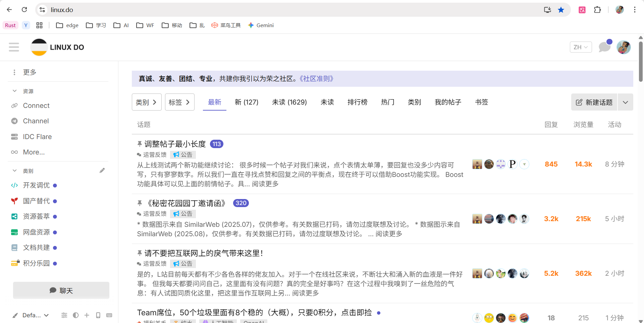Viewport: 644px width, 323px height.
Task: Switch to mobile view phone icon
Action: [x=98, y=315]
